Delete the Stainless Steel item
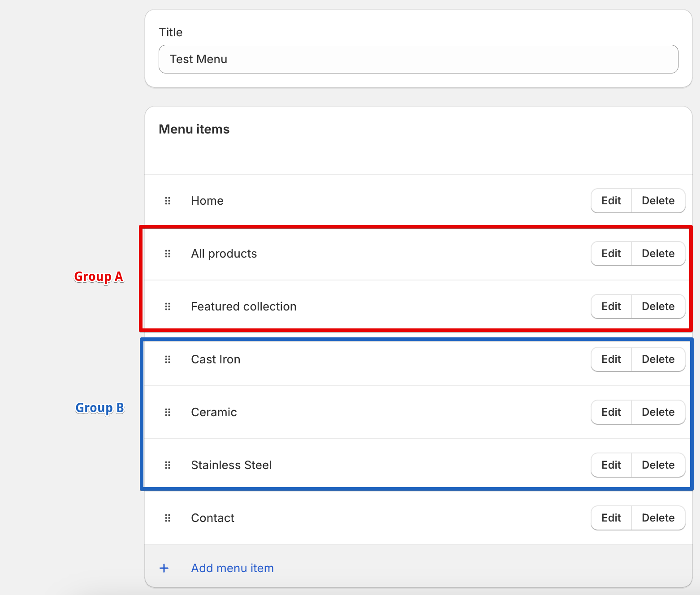The image size is (700, 595). (x=658, y=465)
